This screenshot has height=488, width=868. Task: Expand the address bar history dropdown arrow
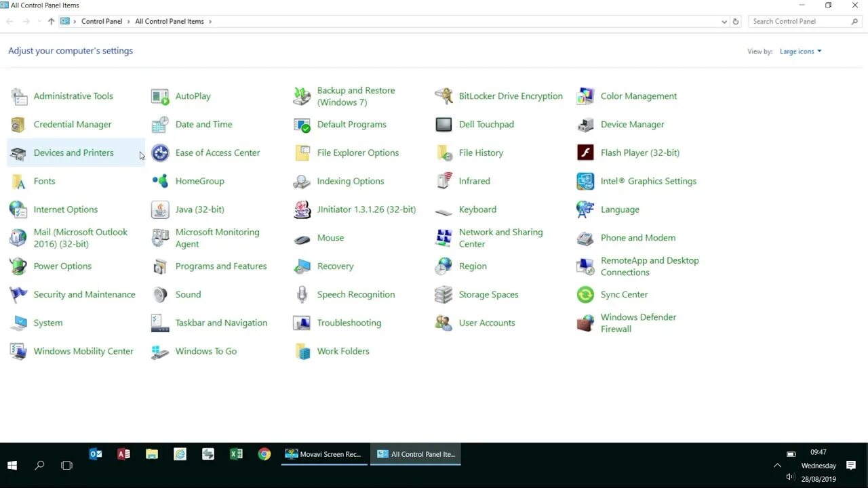tap(724, 22)
